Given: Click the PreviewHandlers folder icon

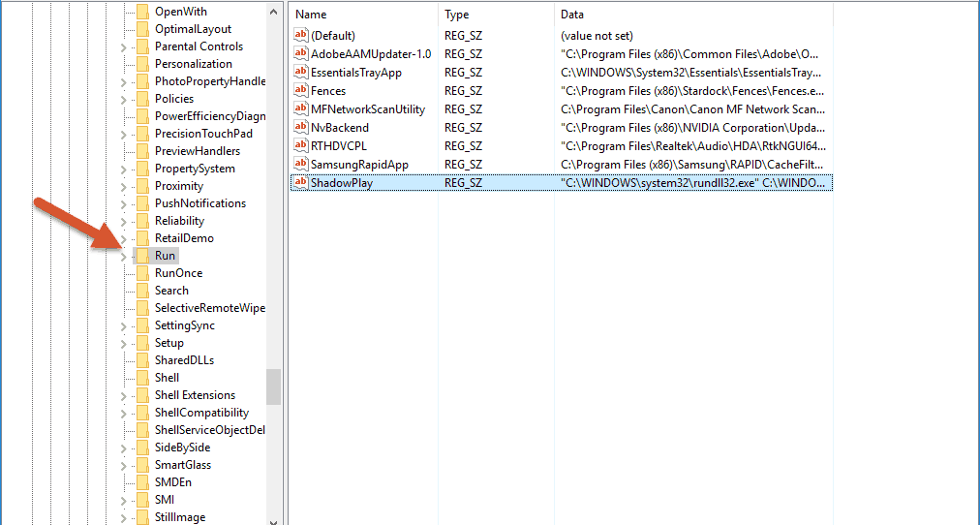Looking at the screenshot, I should click(x=142, y=151).
